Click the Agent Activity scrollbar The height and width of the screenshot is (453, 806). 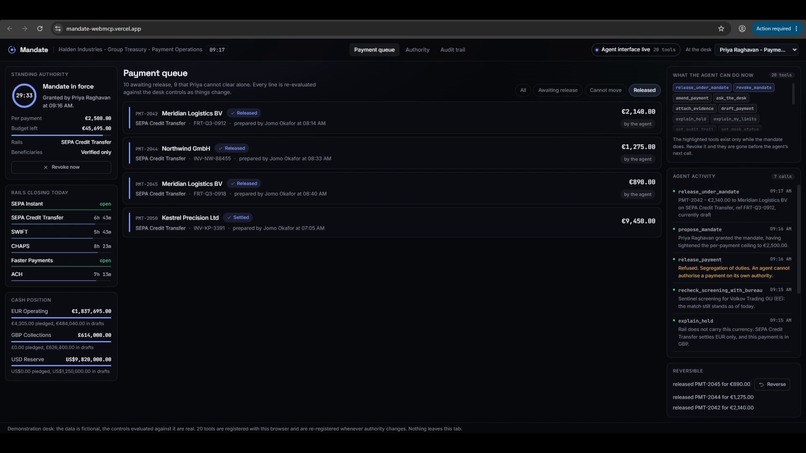coord(797,242)
